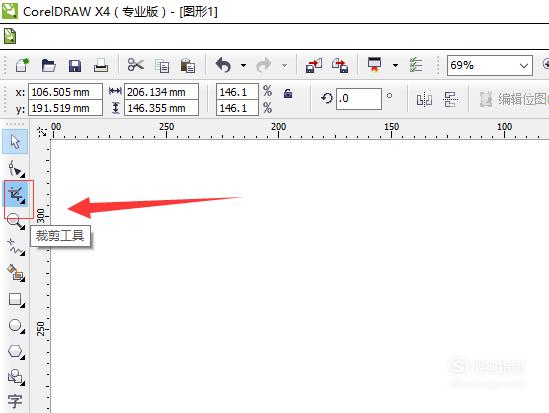Image resolution: width=549 pixels, height=413 pixels.
Task: Select the Rectangle tool
Action: 16,300
